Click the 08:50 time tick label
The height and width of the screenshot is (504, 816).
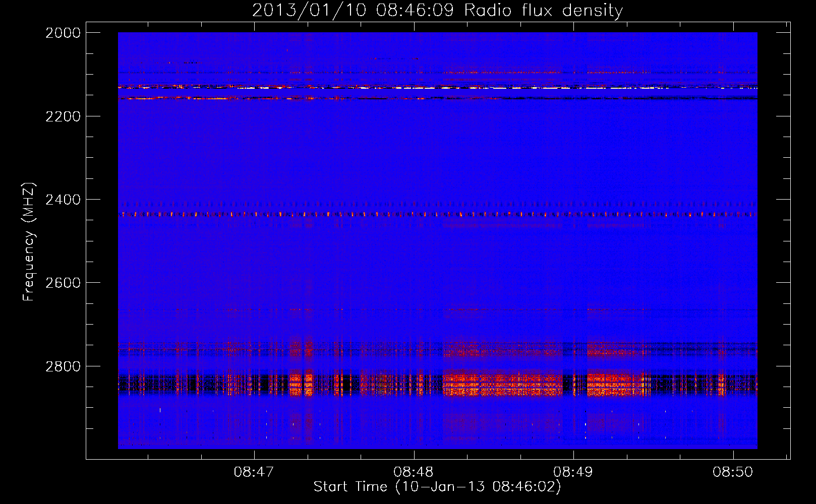[733, 472]
